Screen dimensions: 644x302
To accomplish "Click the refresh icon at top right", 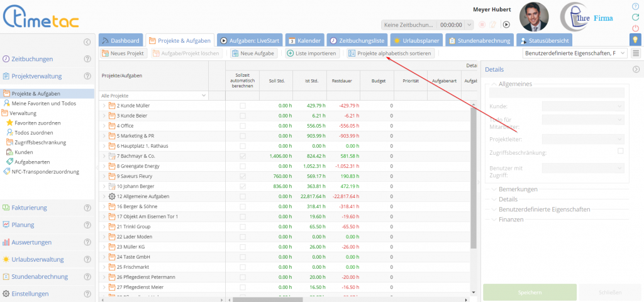I will click(x=635, y=17).
